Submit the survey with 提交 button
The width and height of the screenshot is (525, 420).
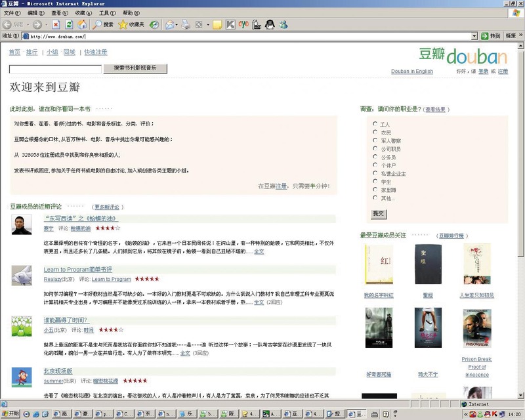click(x=379, y=214)
